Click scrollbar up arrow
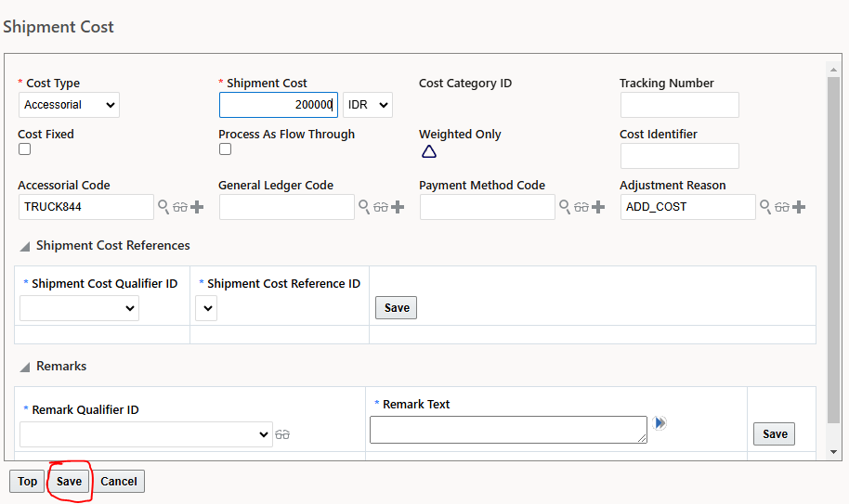The height and width of the screenshot is (504, 849). [833, 70]
